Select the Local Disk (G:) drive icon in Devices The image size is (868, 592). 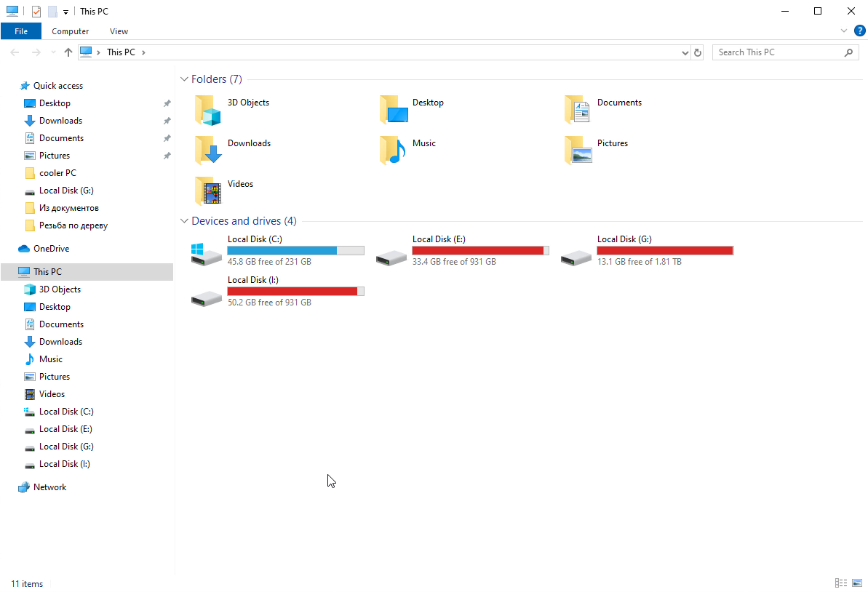[x=576, y=258]
